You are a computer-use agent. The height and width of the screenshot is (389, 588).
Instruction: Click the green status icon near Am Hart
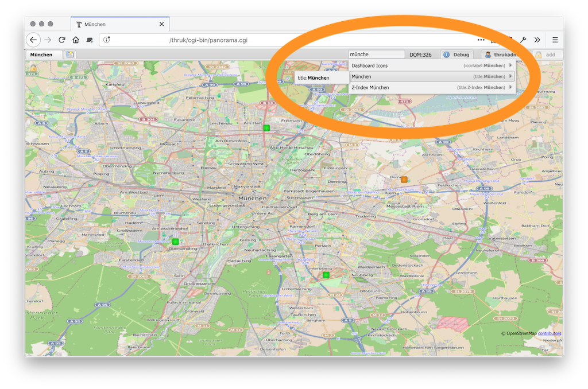coord(266,128)
